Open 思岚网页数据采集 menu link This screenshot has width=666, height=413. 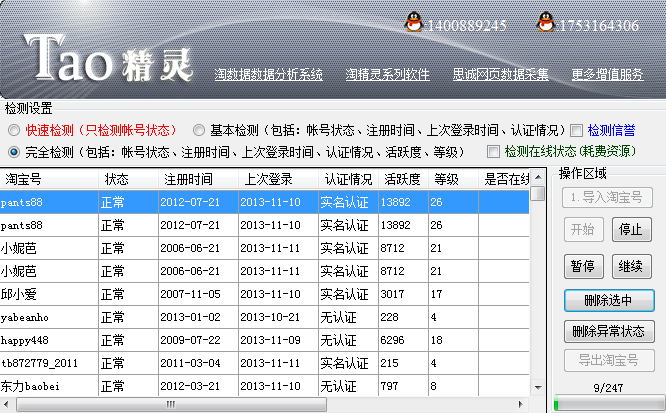[x=500, y=74]
